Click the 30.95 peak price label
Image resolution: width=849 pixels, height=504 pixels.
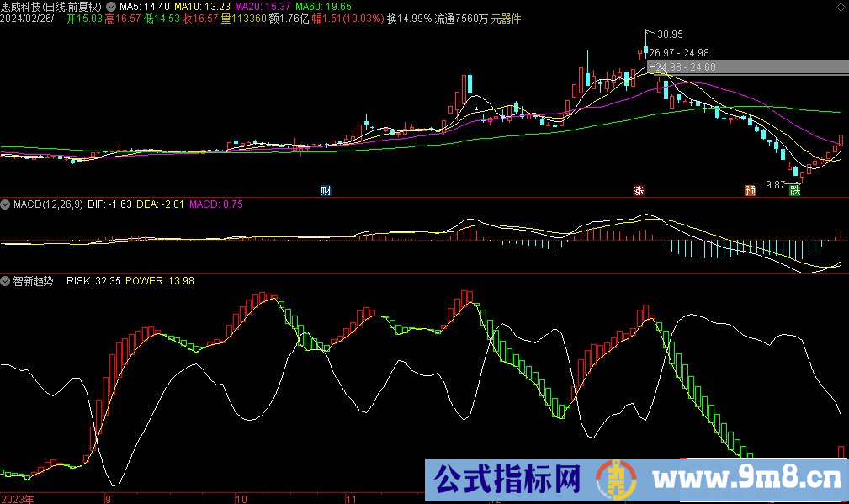pos(670,34)
